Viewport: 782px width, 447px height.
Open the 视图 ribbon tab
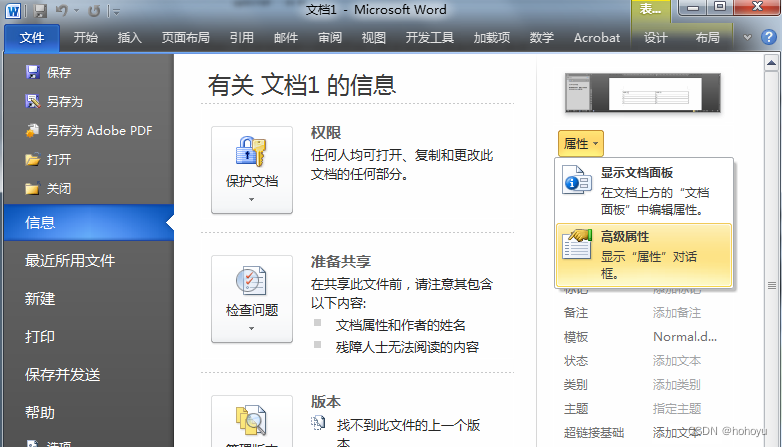374,38
